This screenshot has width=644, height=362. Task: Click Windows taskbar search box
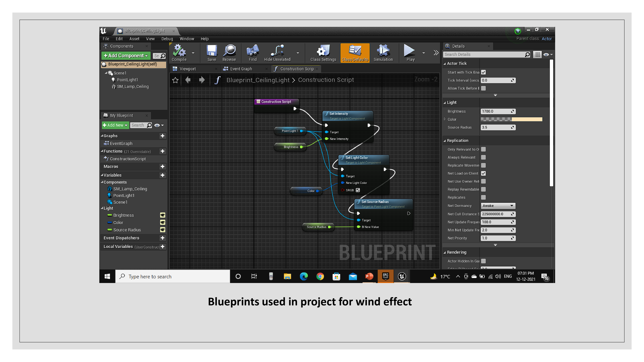[x=172, y=276]
